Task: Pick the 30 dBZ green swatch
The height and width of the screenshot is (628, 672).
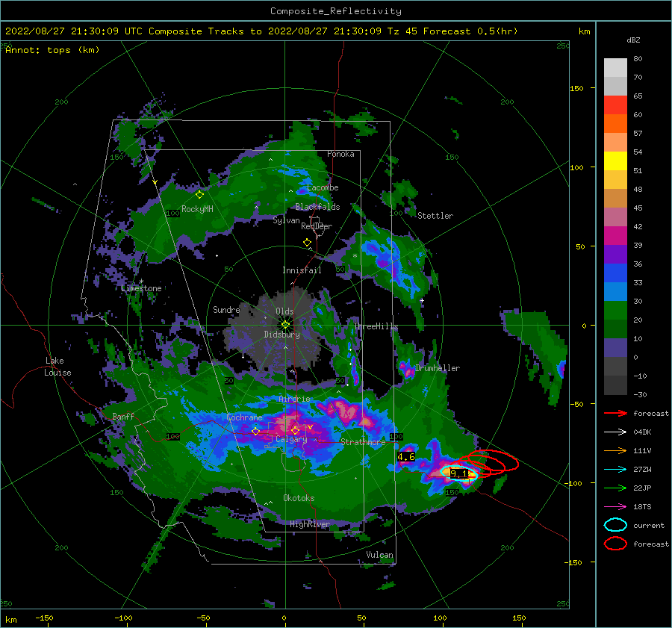Action: (x=615, y=310)
